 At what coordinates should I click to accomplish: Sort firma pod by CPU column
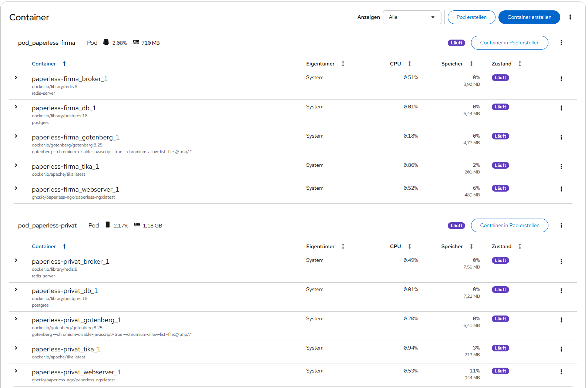click(400, 64)
